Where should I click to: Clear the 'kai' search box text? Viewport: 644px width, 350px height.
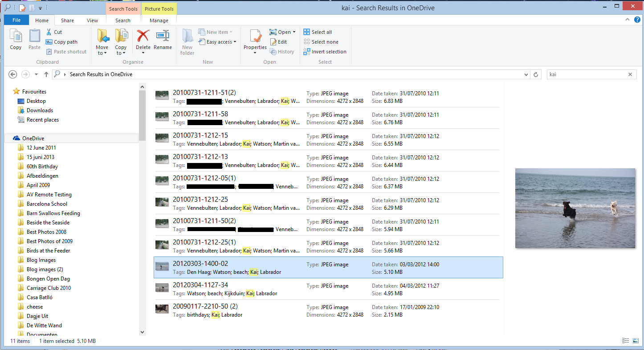tap(630, 74)
